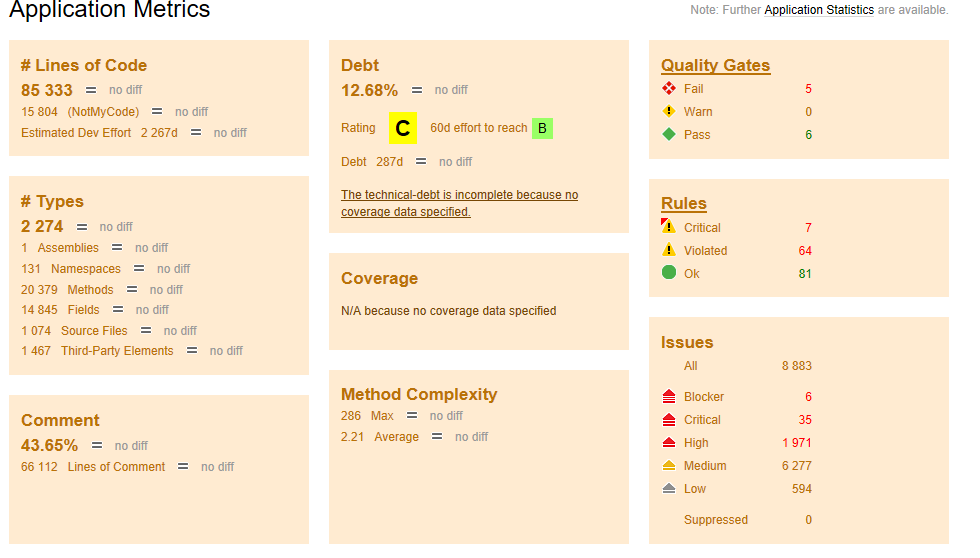Click the Medium issues severity icon

pos(669,466)
